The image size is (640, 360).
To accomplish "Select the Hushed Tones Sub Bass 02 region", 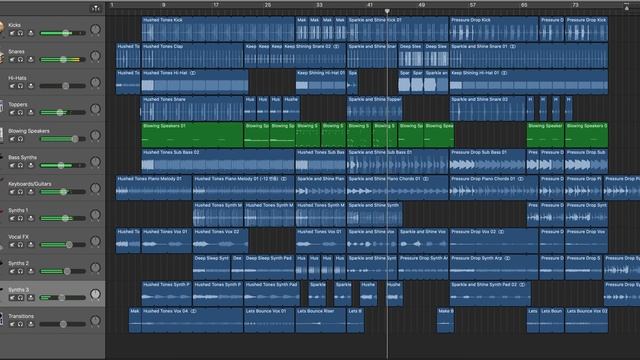I will (218, 161).
